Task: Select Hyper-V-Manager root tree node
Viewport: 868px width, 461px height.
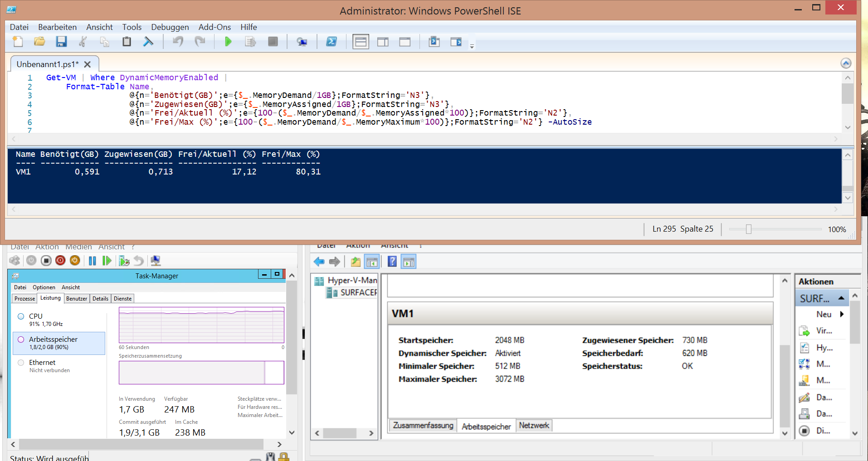Action: [346, 281]
